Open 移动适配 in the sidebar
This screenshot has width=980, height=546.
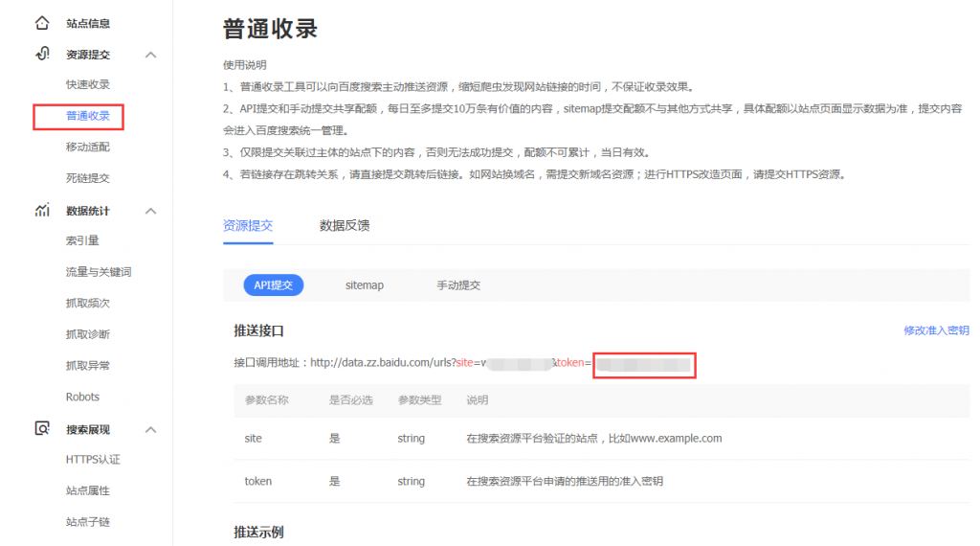coord(87,147)
